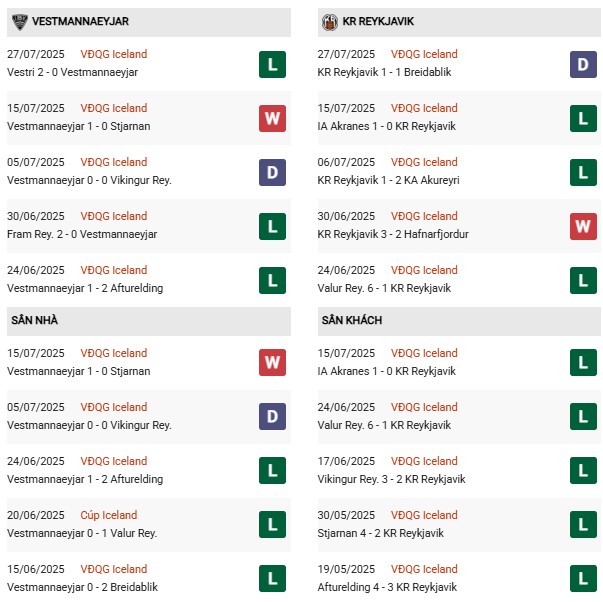Screen dimensions: 603x602
Task: Click the Vestmannaeyjar team crest icon
Action: pyautogui.click(x=19, y=21)
